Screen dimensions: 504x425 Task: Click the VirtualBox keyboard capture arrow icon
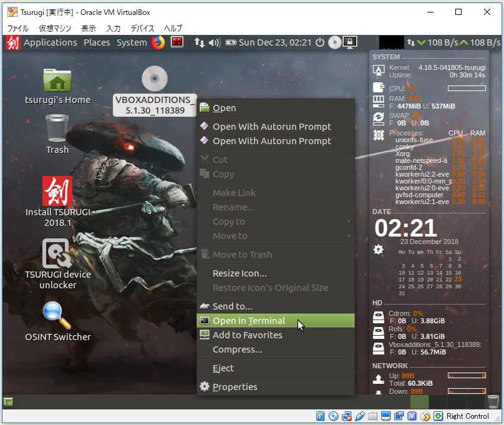click(438, 416)
